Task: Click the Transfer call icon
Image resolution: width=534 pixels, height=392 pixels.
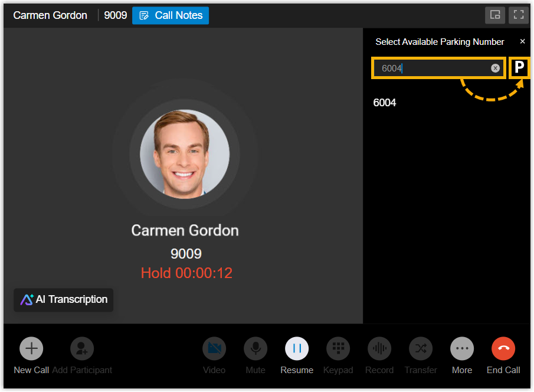Action: (x=421, y=349)
